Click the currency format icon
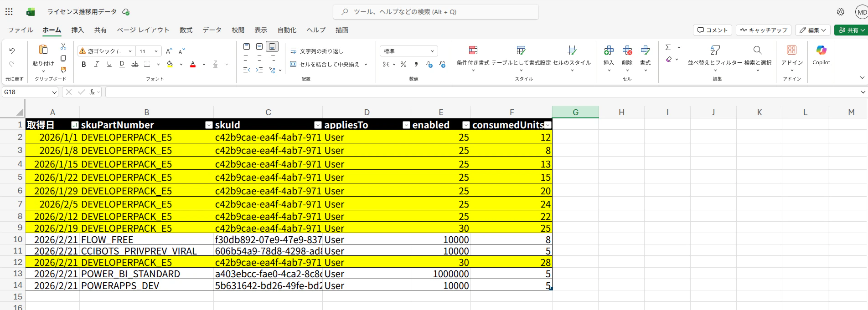The height and width of the screenshot is (310, 868). (x=386, y=65)
